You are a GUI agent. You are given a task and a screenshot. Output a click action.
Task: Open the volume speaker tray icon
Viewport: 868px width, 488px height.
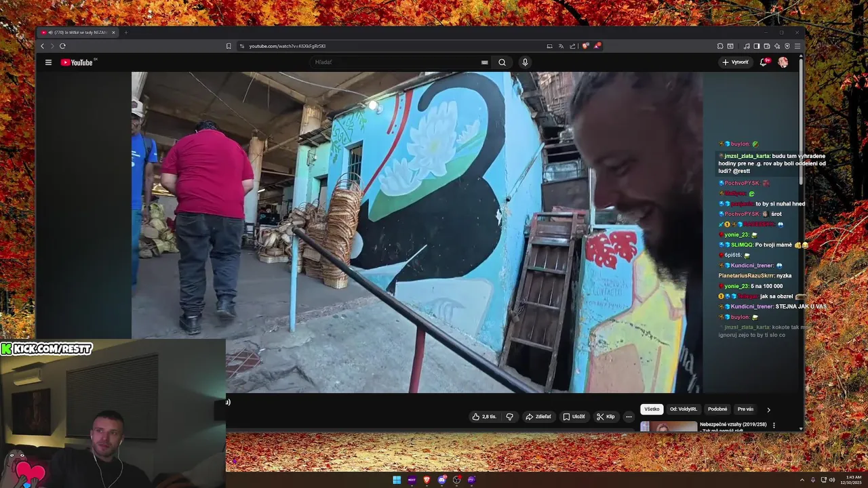(x=832, y=480)
